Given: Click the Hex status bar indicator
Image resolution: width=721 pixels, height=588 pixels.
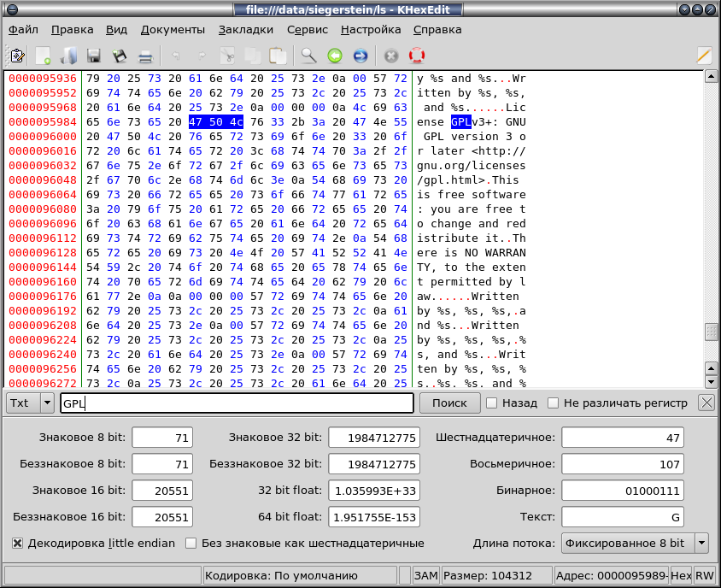Looking at the screenshot, I should (x=681, y=575).
